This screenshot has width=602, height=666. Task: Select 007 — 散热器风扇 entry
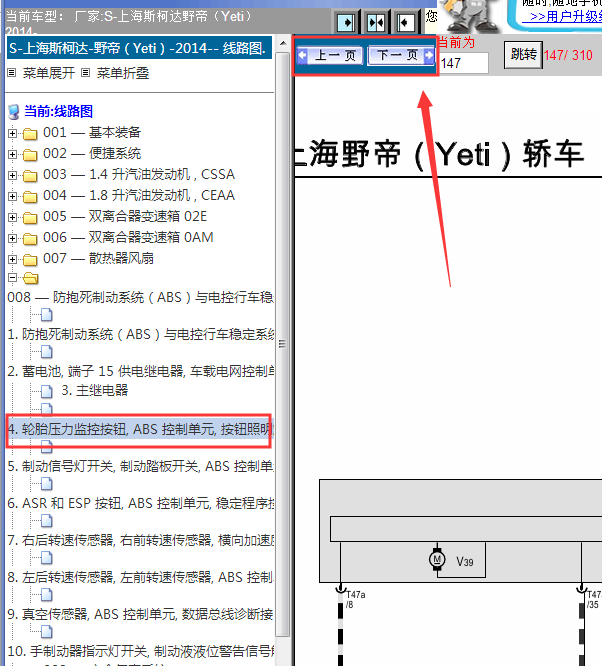pos(98,258)
